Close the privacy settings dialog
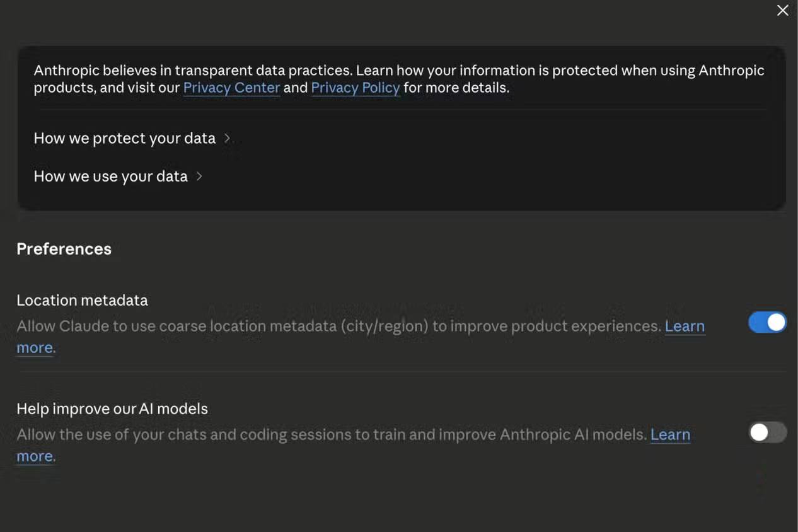This screenshot has width=798, height=532. [x=782, y=11]
